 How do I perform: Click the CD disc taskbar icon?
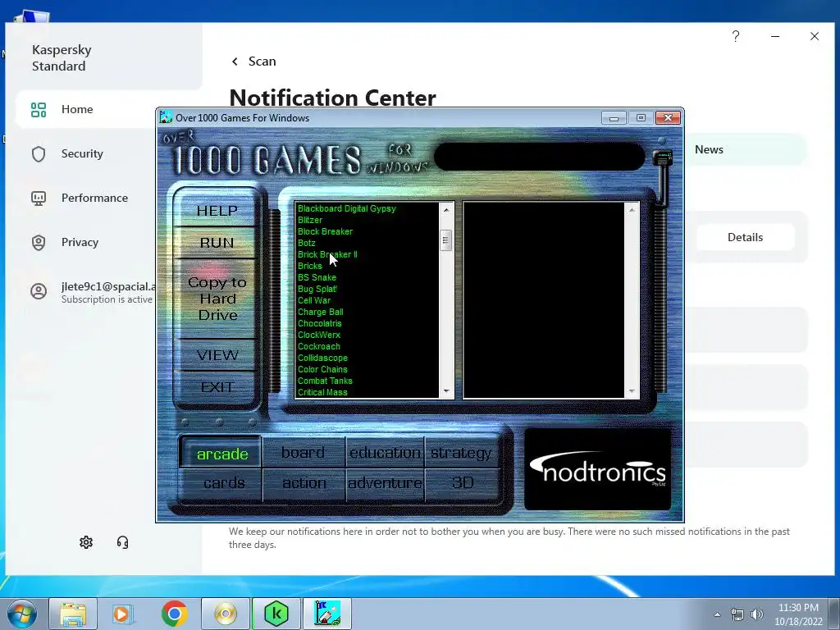click(x=226, y=614)
